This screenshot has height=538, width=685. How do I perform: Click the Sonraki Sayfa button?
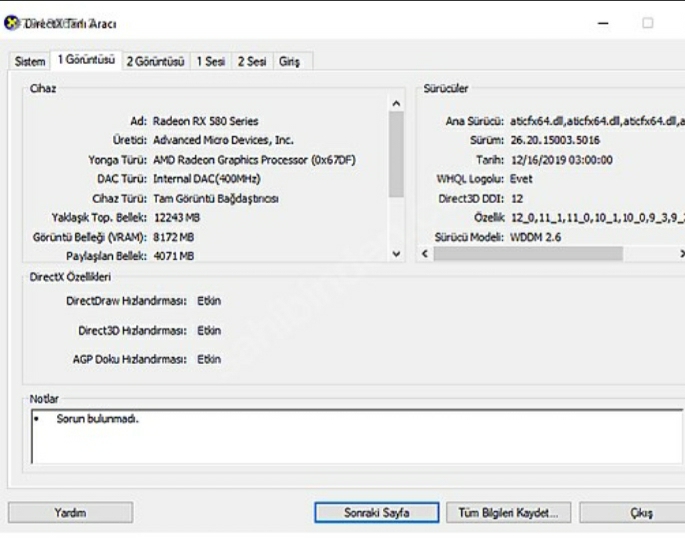pos(377,512)
